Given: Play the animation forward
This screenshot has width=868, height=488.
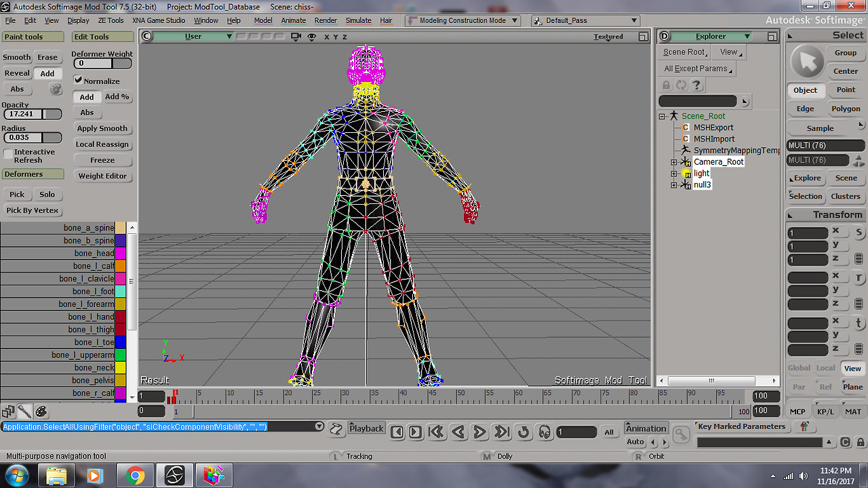Looking at the screenshot, I should pos(479,432).
